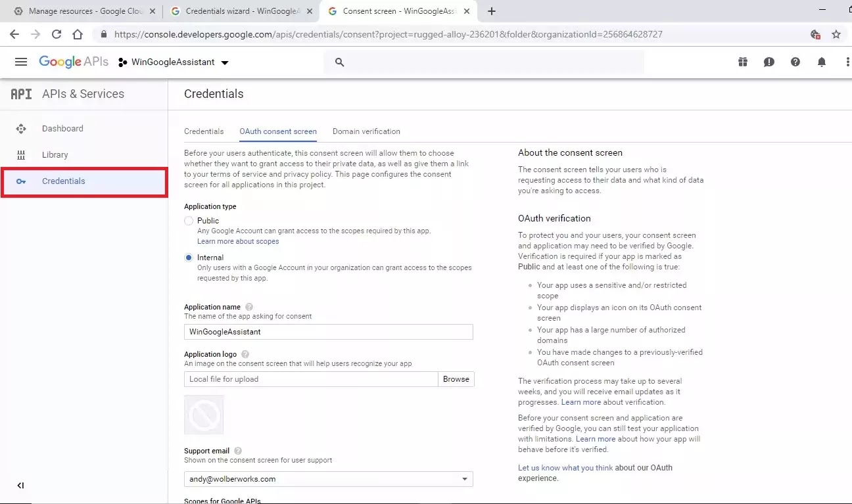Click the APIs & Services heading
The height and width of the screenshot is (504, 852).
coord(83,94)
